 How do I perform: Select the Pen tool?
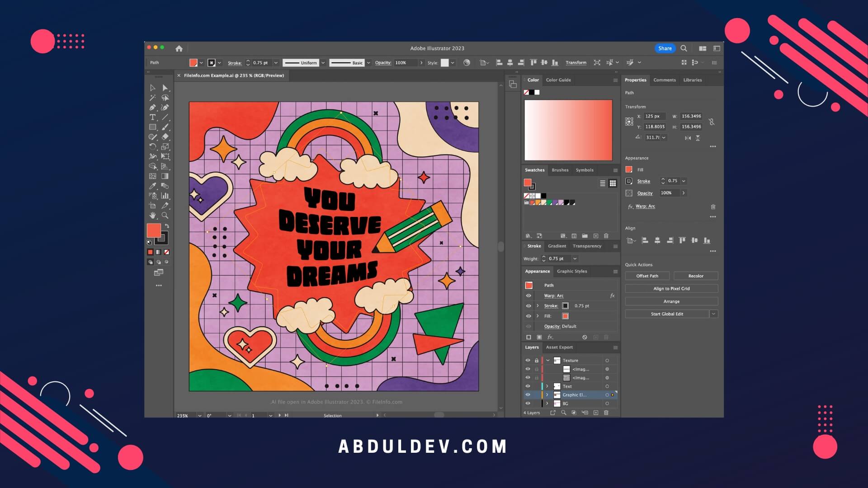point(153,107)
